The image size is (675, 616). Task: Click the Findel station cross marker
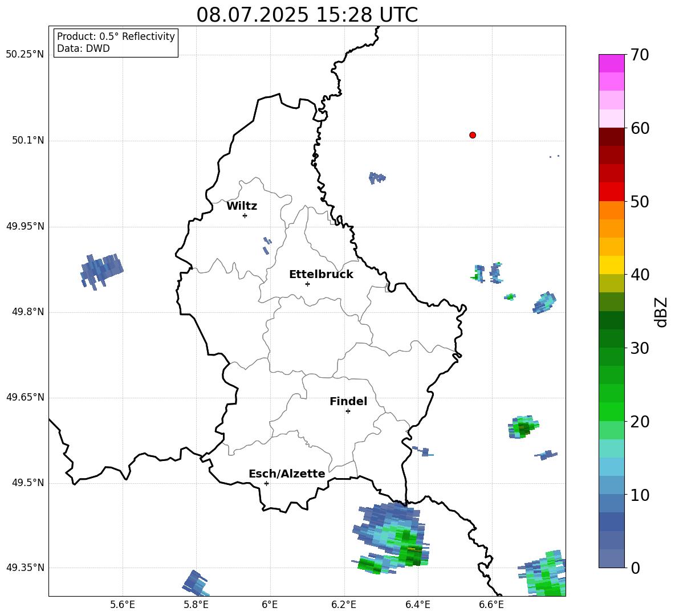pos(348,411)
